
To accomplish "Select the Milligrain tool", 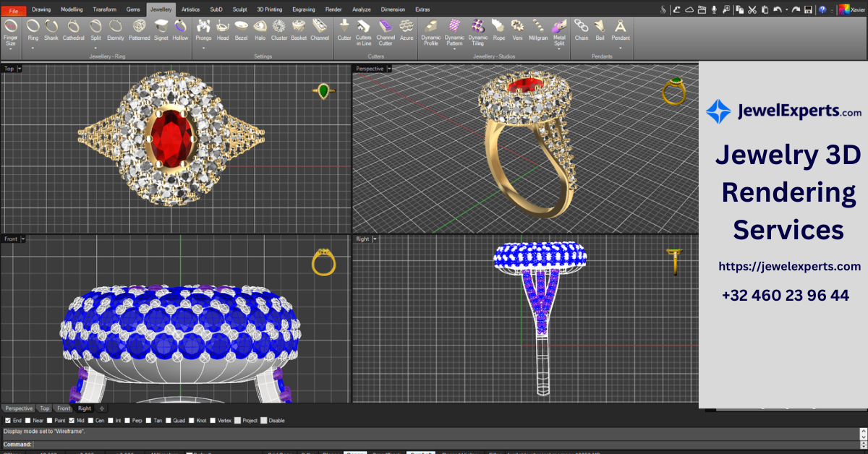I will pos(539,33).
